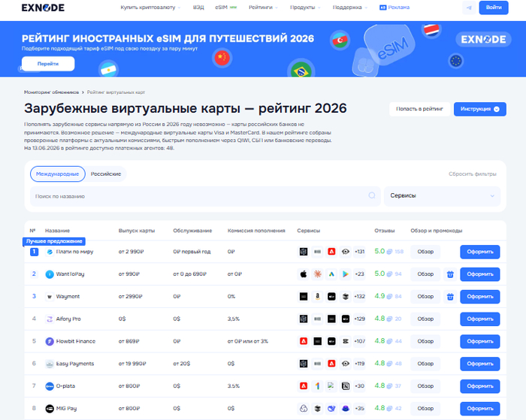Show +23 more services for WantToPay
526x420 pixels.
click(x=359, y=274)
